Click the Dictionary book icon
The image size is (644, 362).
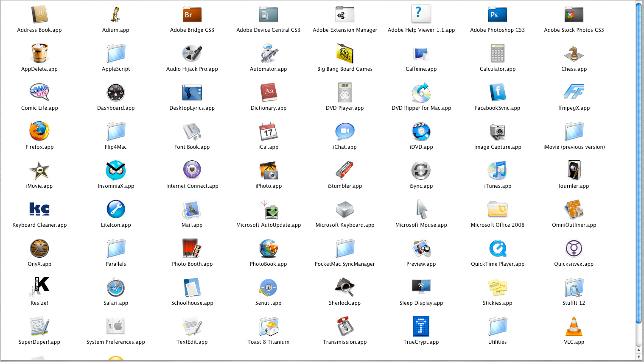click(269, 92)
